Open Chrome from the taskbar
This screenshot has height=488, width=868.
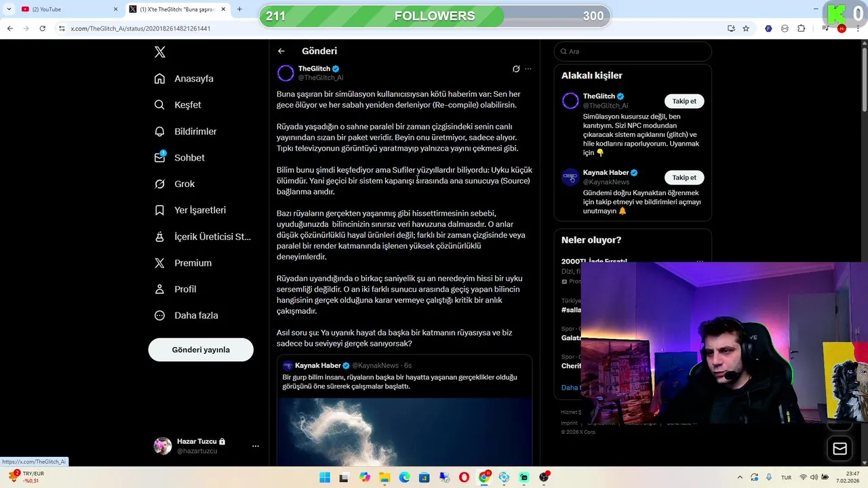point(484,477)
